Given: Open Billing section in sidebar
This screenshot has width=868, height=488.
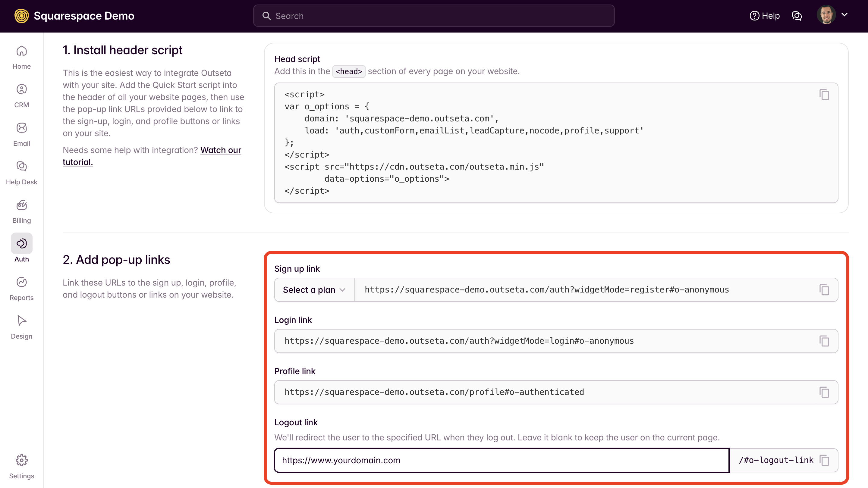Looking at the screenshot, I should pos(22,211).
